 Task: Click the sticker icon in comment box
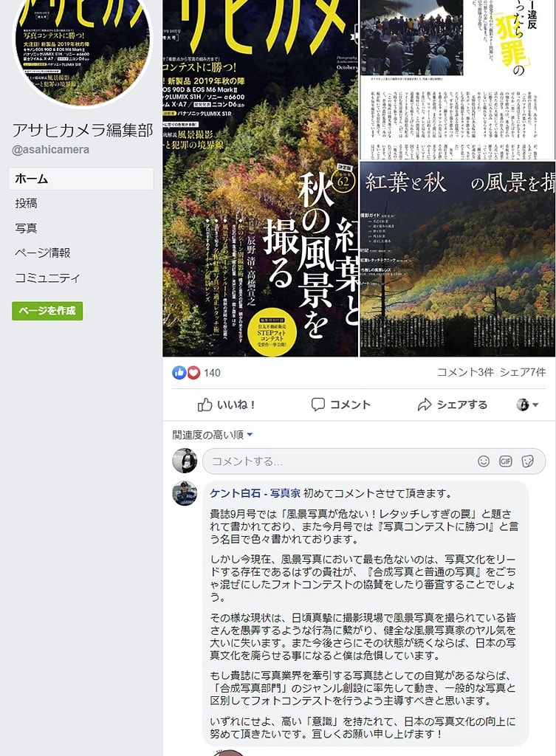coord(527,461)
